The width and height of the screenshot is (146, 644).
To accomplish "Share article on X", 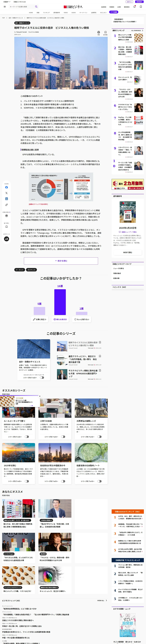I will click(x=7, y=193).
